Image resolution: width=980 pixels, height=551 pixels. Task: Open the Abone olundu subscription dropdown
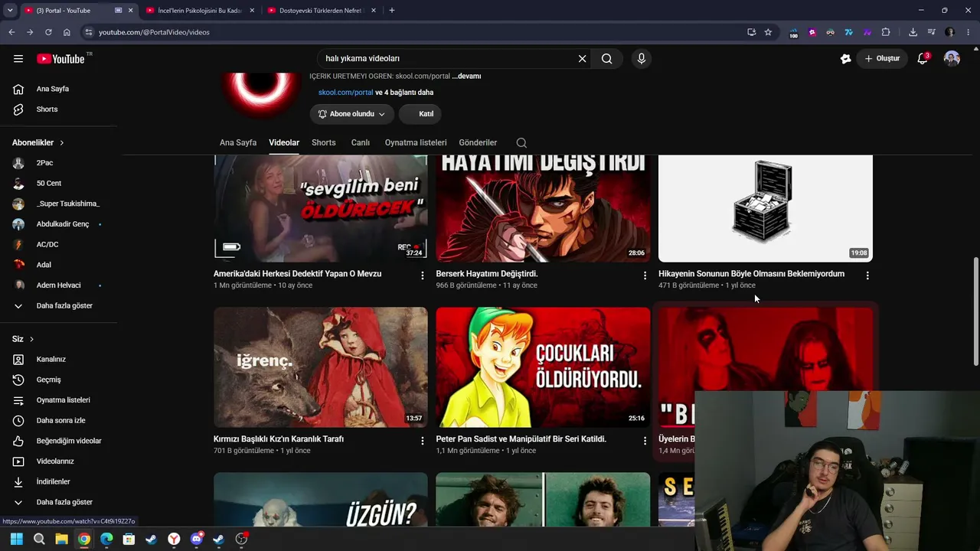[x=352, y=114]
